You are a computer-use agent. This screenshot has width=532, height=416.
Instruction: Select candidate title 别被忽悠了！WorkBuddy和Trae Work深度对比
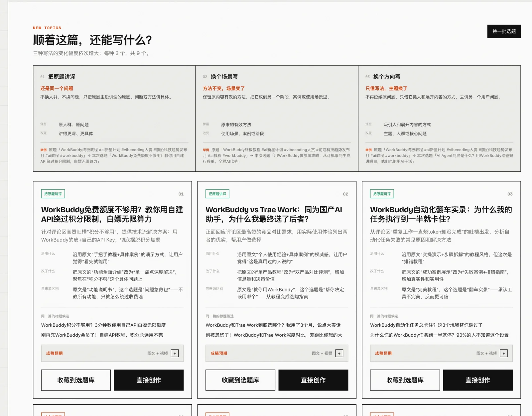point(274,335)
